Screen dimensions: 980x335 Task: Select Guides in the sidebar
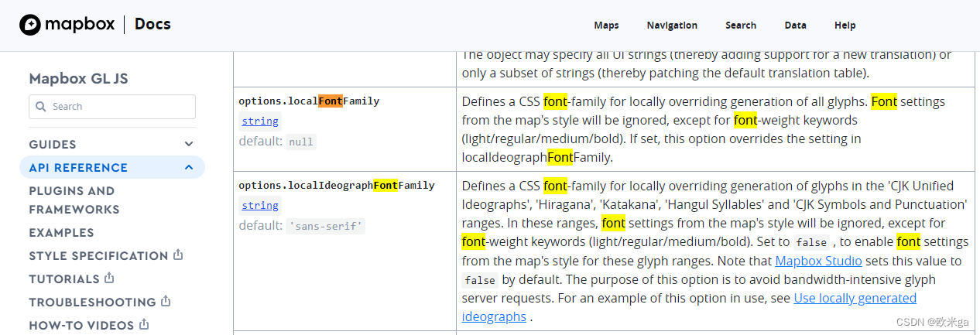point(53,145)
